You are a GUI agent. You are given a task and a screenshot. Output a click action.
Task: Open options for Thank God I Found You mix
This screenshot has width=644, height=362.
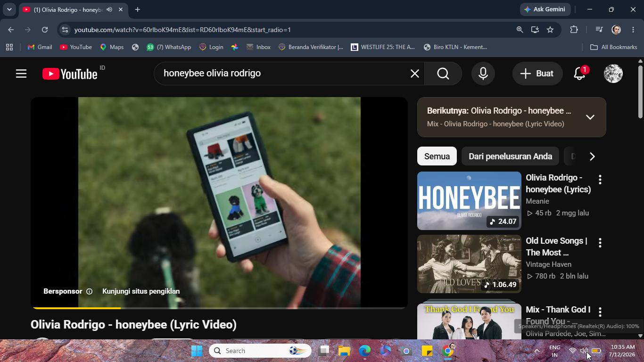(600, 312)
